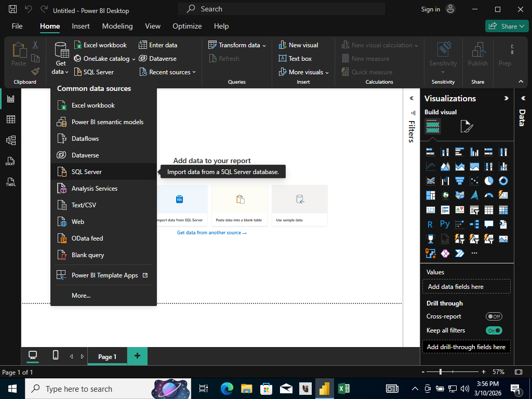The height and width of the screenshot is (399, 532).
Task: Click the Redo arrow icon
Action: 44,9
